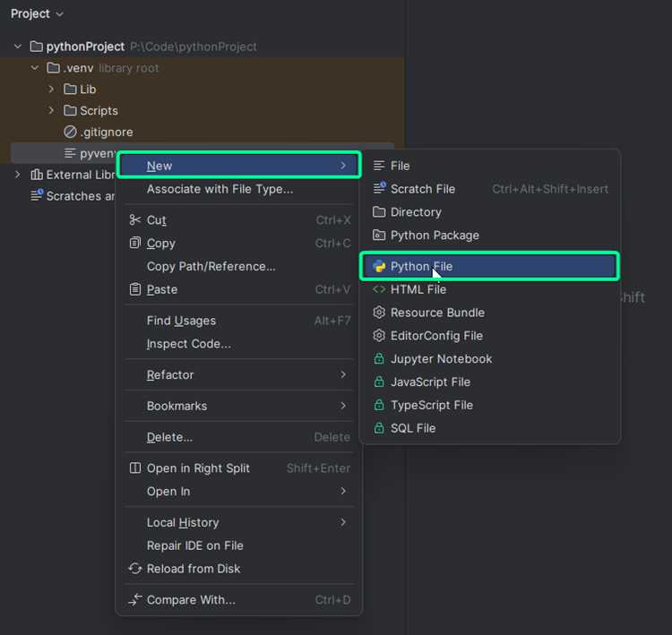672x635 pixels.
Task: Open the Local History submenu
Action: (239, 523)
